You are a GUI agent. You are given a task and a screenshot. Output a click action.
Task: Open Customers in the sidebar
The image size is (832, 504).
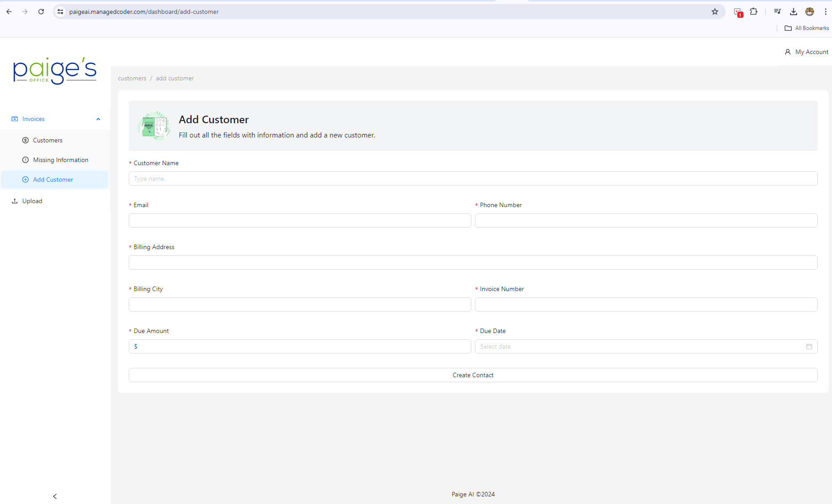click(x=47, y=140)
